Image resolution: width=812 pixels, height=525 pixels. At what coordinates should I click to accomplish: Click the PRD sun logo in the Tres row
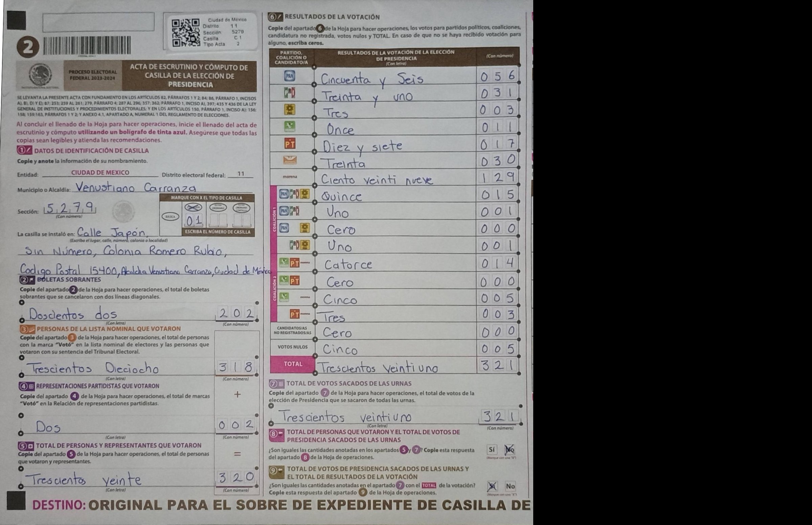point(290,110)
